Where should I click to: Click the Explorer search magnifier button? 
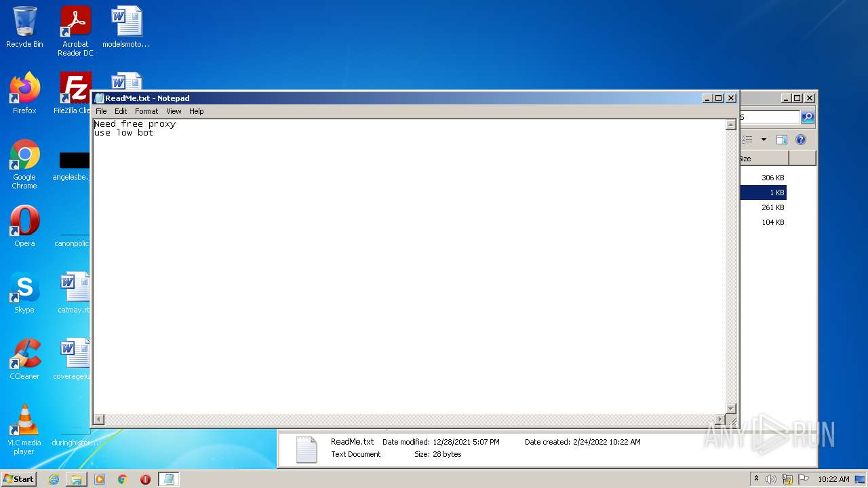click(x=808, y=117)
